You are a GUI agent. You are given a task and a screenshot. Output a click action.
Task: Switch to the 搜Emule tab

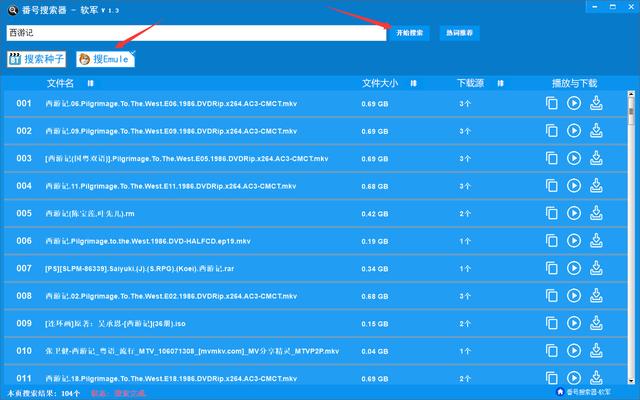pyautogui.click(x=105, y=60)
